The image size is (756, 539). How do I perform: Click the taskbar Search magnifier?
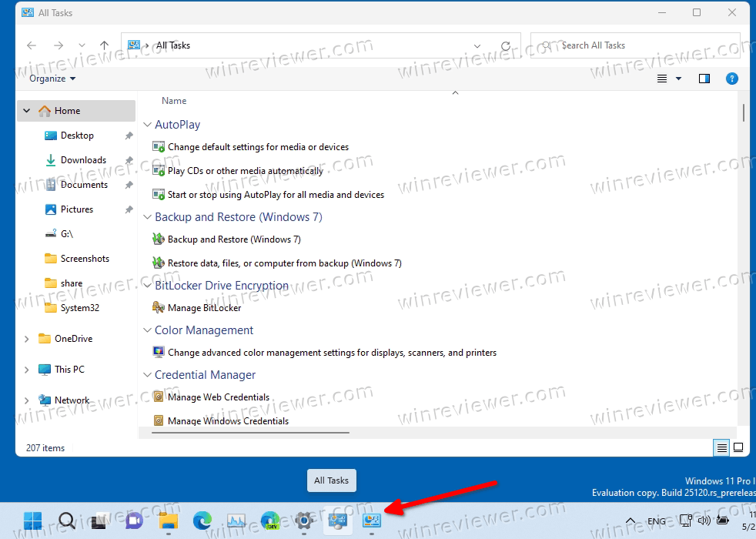click(67, 521)
